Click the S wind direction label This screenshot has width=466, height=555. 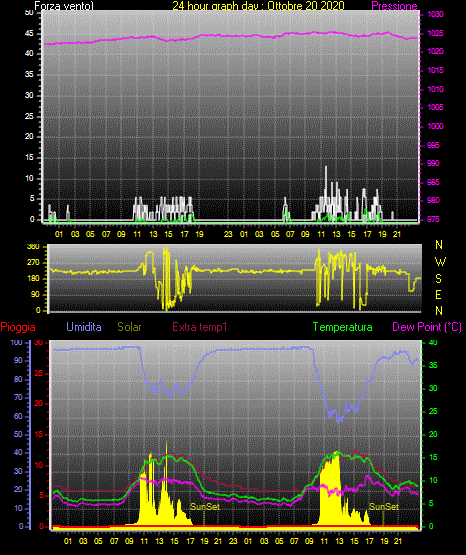point(438,279)
